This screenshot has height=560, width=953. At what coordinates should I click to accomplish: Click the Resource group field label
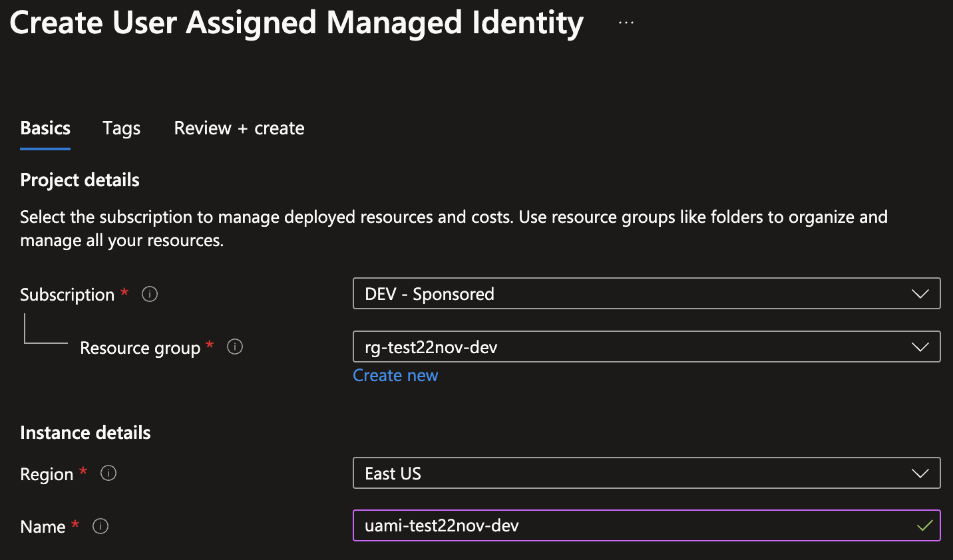[x=140, y=348]
